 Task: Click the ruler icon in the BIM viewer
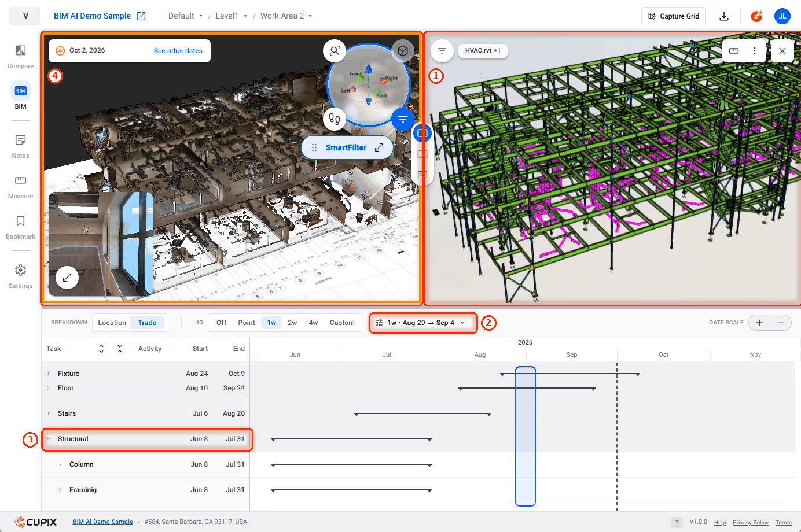pyautogui.click(x=734, y=51)
